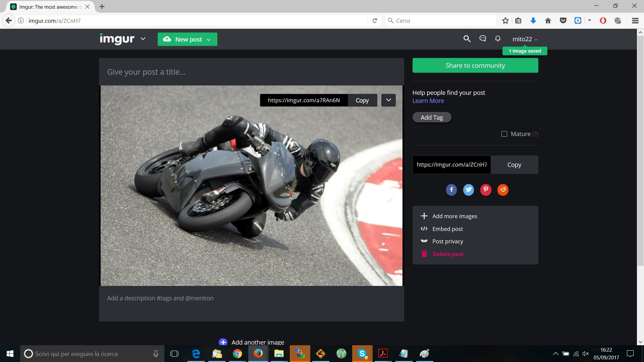
Task: Open Firefox hamburger menu
Action: 635,21
